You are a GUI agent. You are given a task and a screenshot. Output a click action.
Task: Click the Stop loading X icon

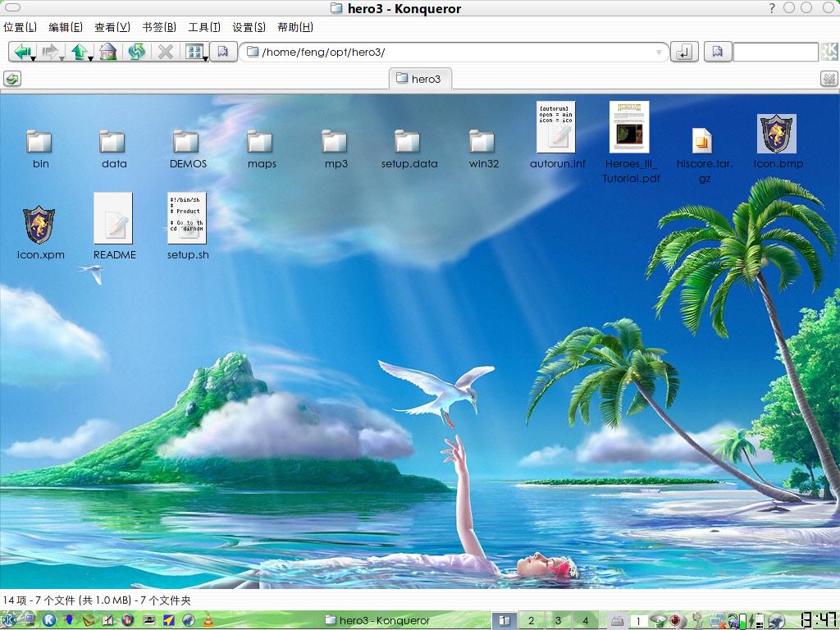[166, 52]
